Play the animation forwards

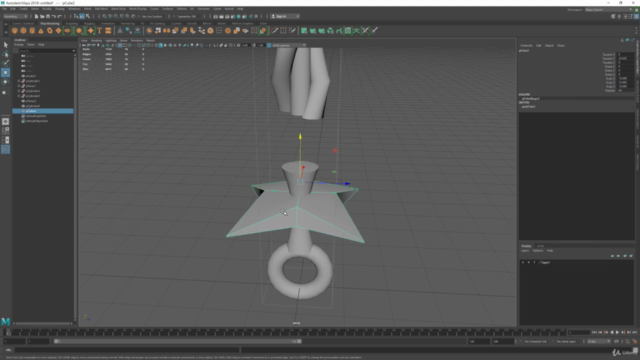pyautogui.click(x=617, y=333)
